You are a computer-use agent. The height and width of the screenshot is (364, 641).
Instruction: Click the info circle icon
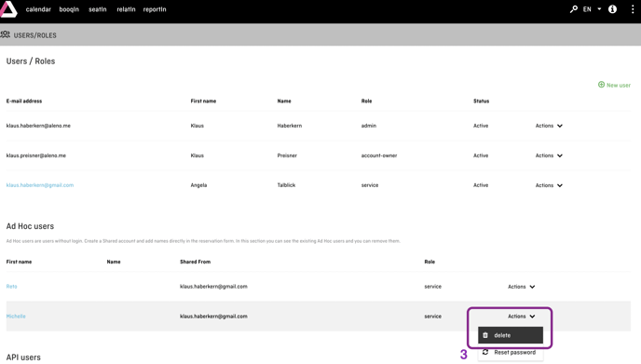[612, 9]
